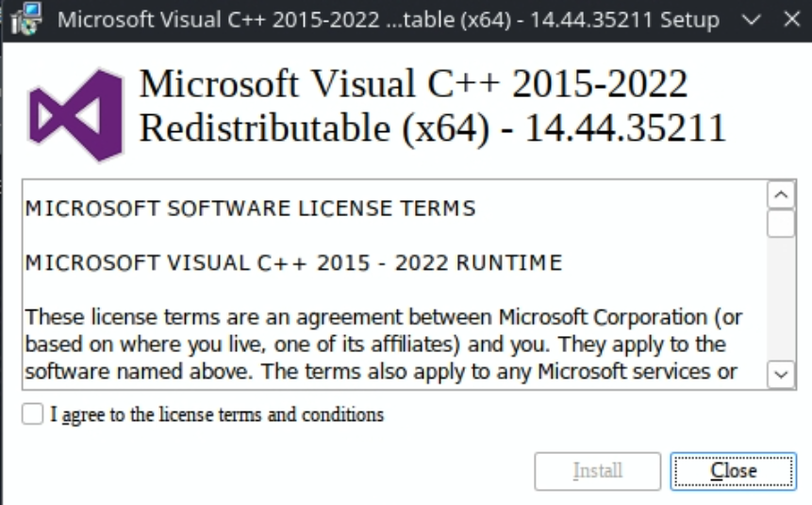
Task: Click the license scrollbar up arrow
Action: tap(781, 195)
